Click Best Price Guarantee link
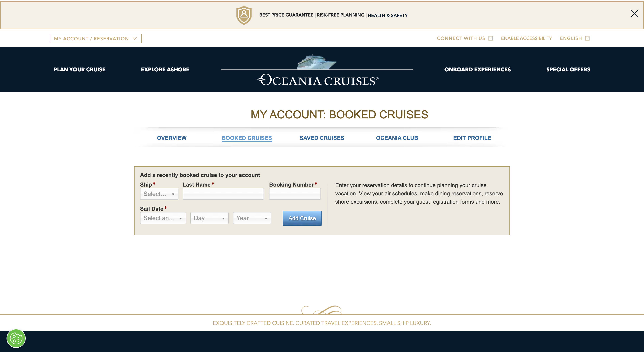Viewport: 644px width, 352px height. tap(286, 15)
